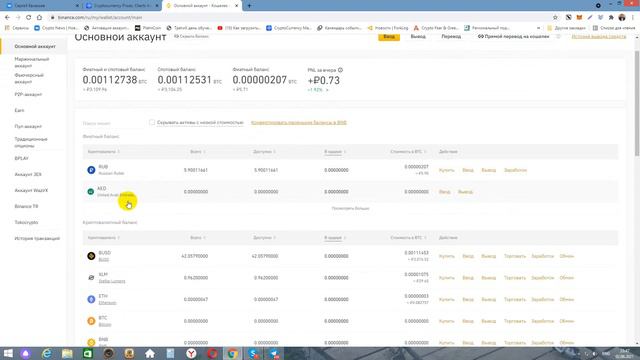Open the MetaMask fox extension
This screenshot has height=360, width=640.
pyautogui.click(x=579, y=17)
